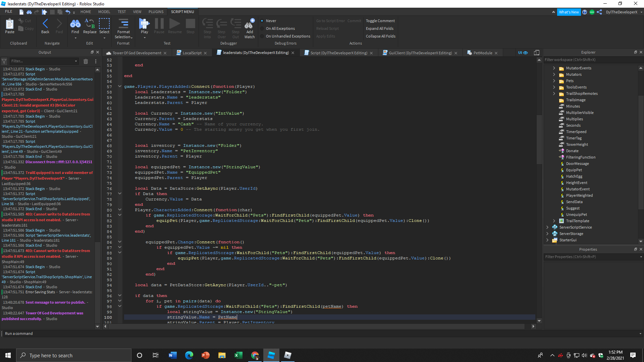644x362 pixels.
Task: Collapse the PlayerAdded function code fold
Action: 120,86
